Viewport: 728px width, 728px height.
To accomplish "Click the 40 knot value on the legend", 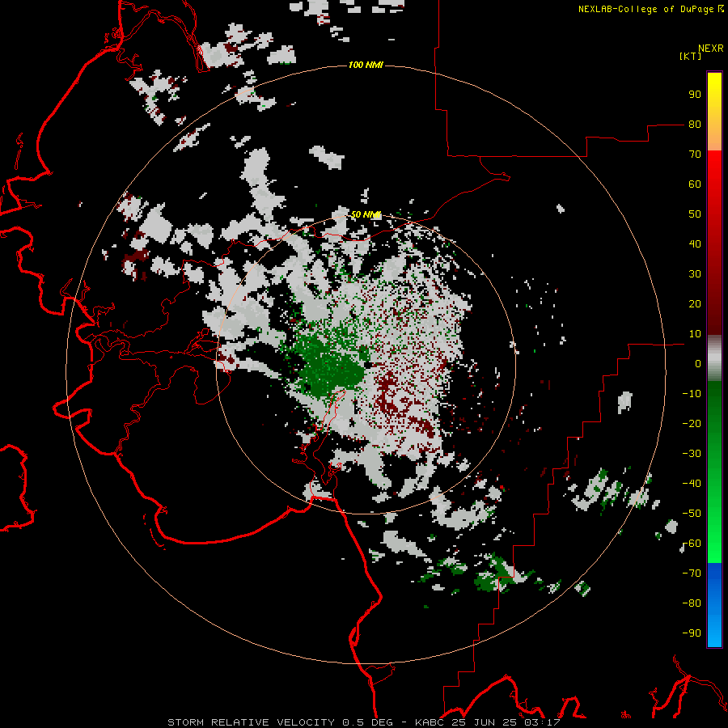I will click(695, 244).
